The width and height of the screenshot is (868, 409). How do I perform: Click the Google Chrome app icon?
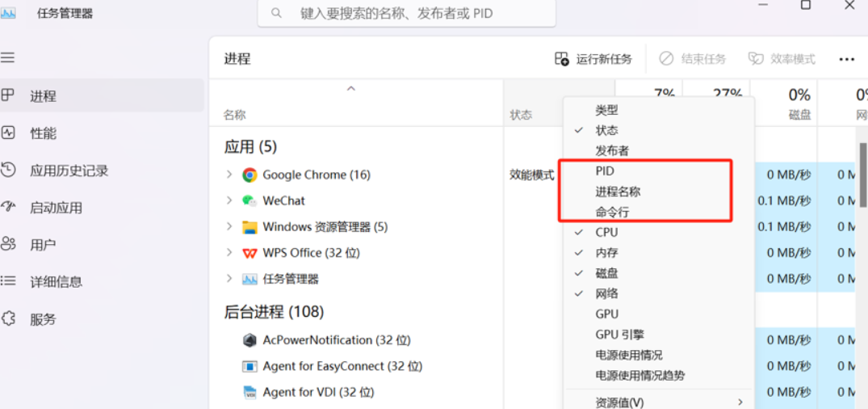(249, 175)
